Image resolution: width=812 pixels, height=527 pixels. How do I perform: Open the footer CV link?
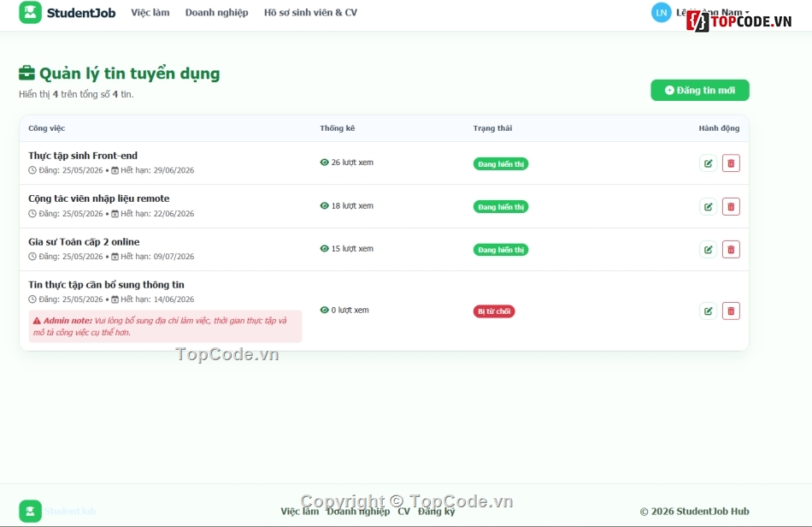(x=404, y=512)
